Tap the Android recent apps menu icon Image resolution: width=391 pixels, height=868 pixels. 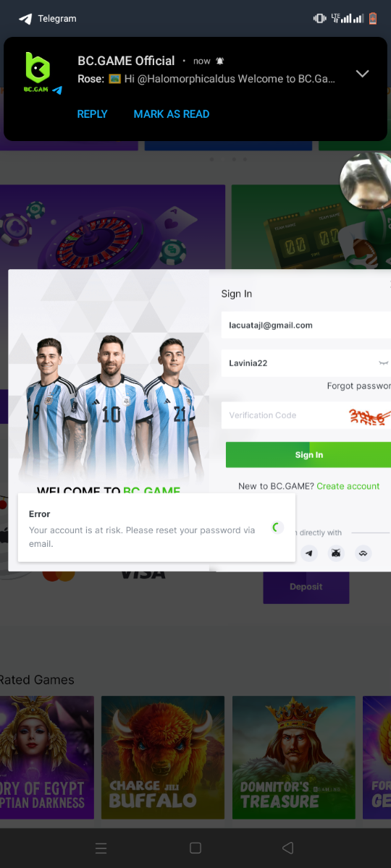(101, 848)
